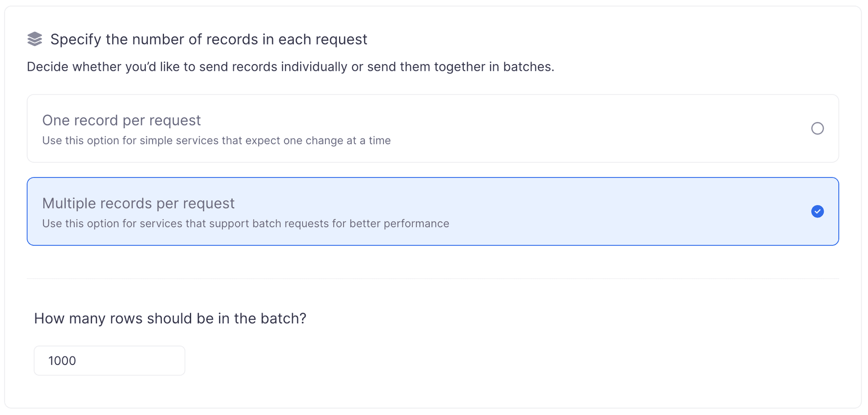This screenshot has height=415, width=868.
Task: Click the 1000 value in batch field
Action: 62,361
